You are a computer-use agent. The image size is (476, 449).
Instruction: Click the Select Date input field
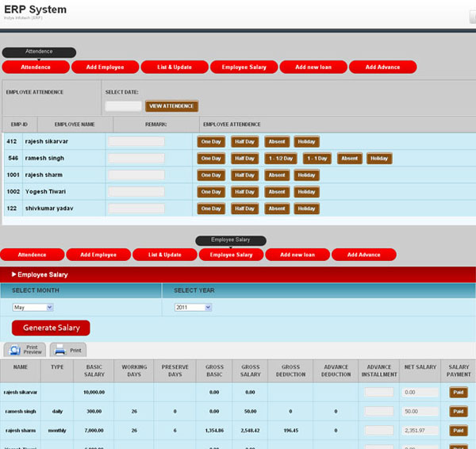[123, 106]
